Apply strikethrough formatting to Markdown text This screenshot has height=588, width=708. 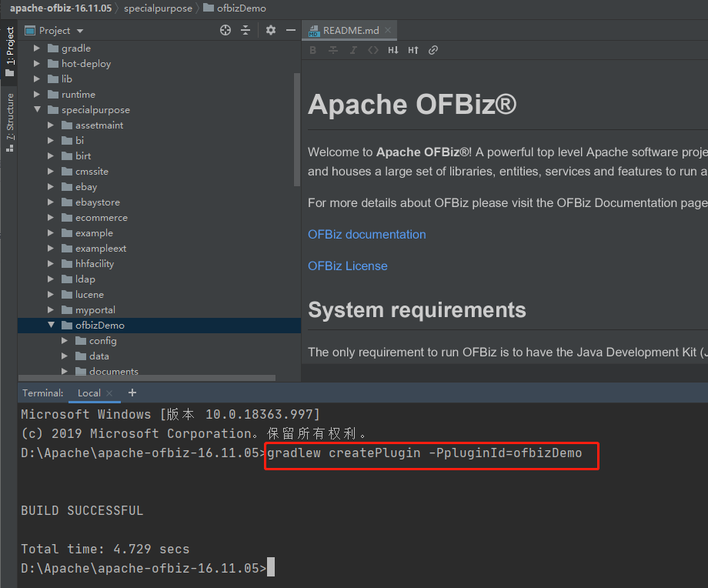click(x=332, y=50)
